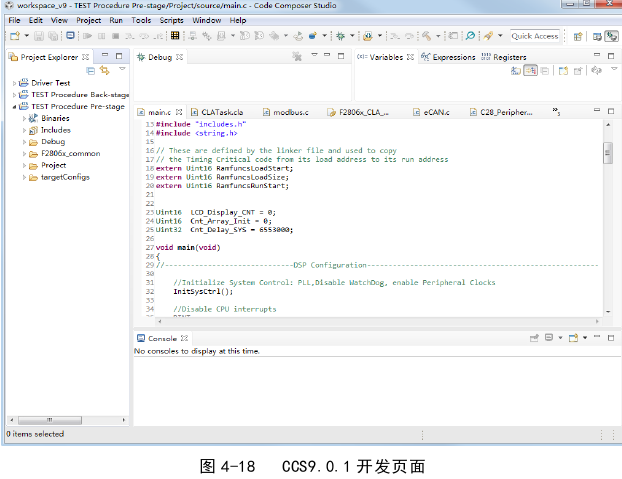
Task: Collapse all in Project Explorer toolbar
Action: (x=90, y=71)
